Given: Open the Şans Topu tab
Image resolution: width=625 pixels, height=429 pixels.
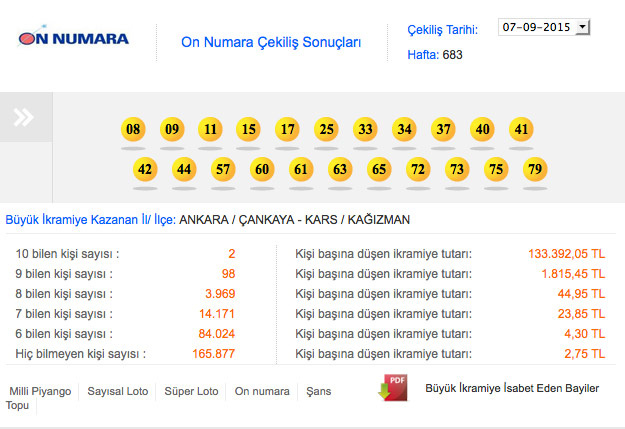Looking at the screenshot, I should coord(318,392).
